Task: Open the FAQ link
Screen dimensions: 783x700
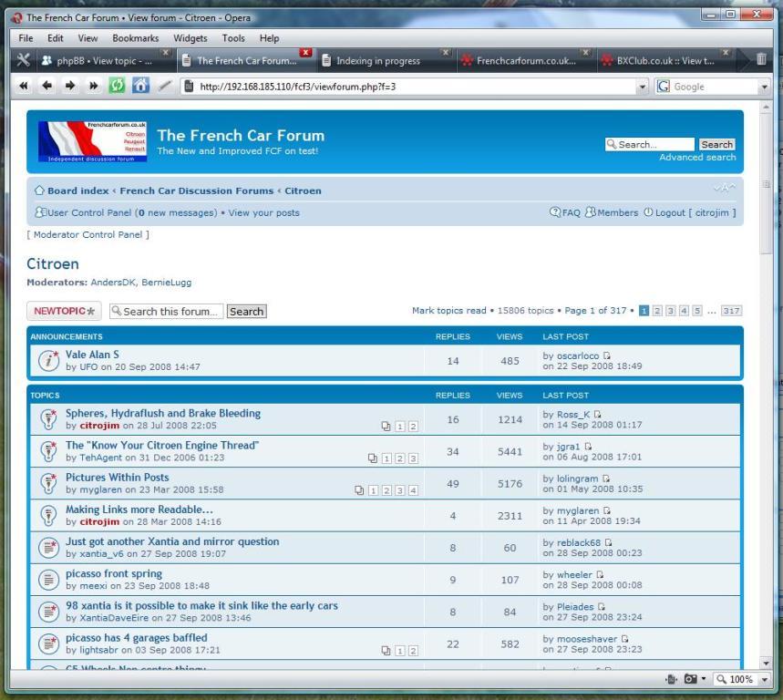Action: (x=571, y=212)
